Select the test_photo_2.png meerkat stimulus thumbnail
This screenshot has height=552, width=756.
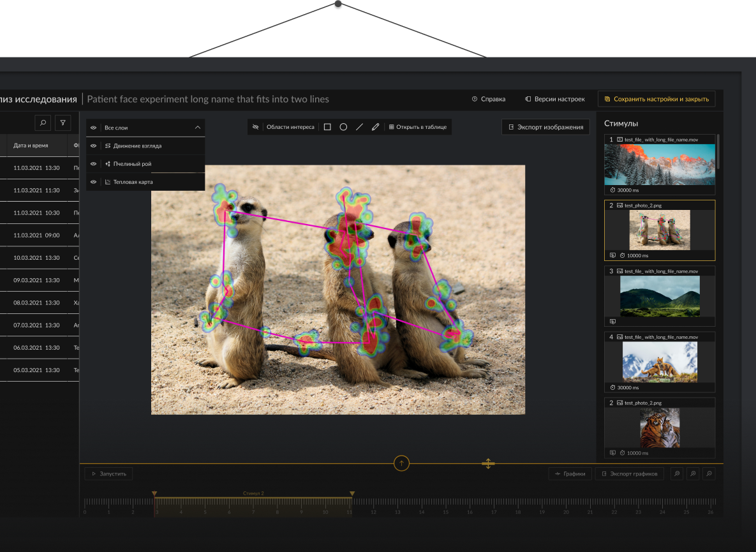659,230
